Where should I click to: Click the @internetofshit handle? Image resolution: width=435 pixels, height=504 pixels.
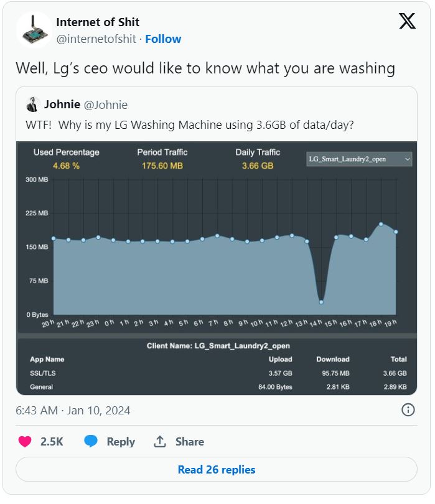96,39
